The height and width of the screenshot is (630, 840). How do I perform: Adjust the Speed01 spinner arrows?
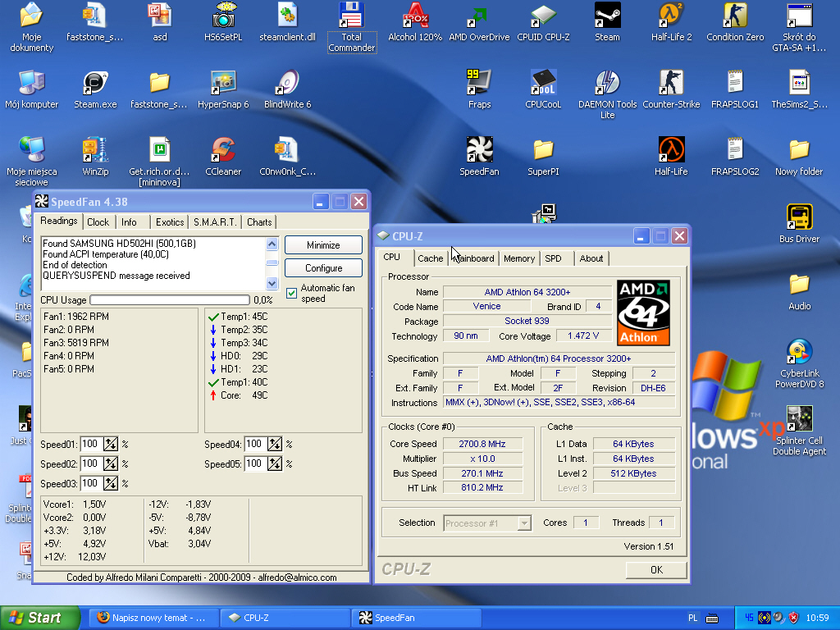(x=111, y=445)
